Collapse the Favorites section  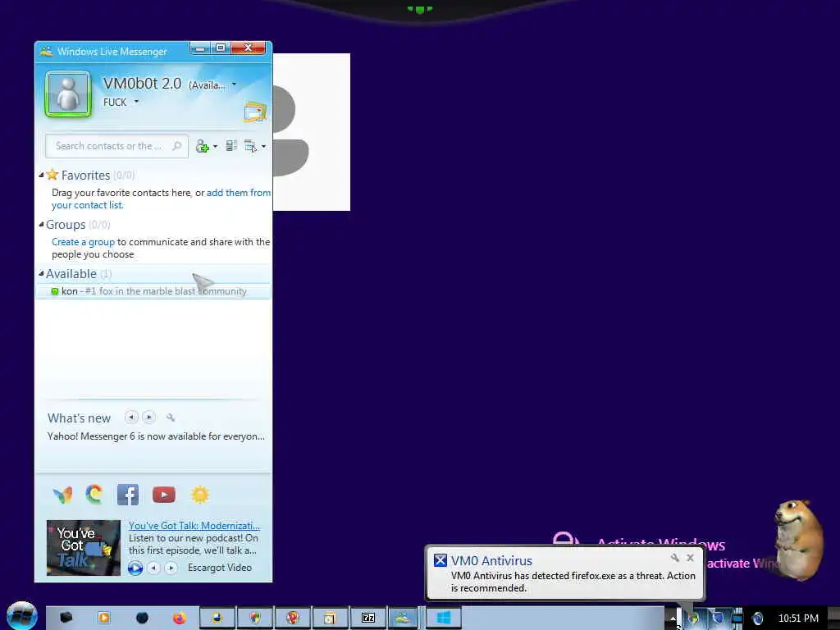[x=41, y=176]
